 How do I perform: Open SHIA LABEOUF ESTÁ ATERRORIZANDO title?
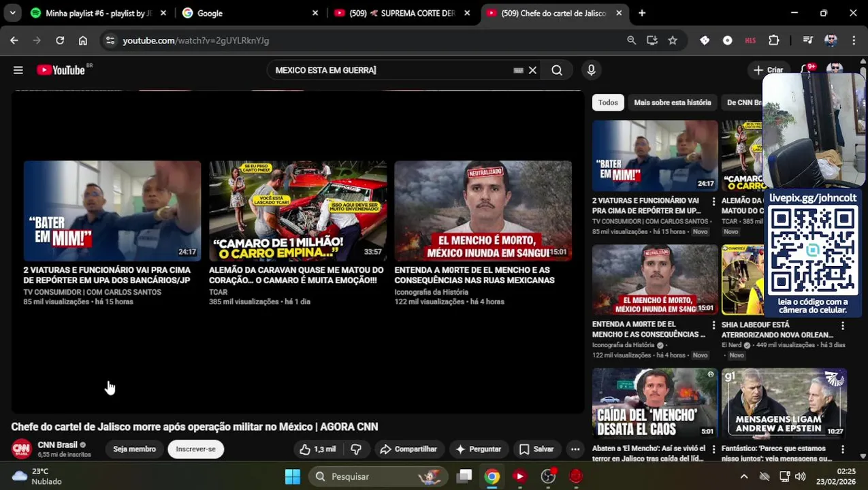(x=777, y=329)
